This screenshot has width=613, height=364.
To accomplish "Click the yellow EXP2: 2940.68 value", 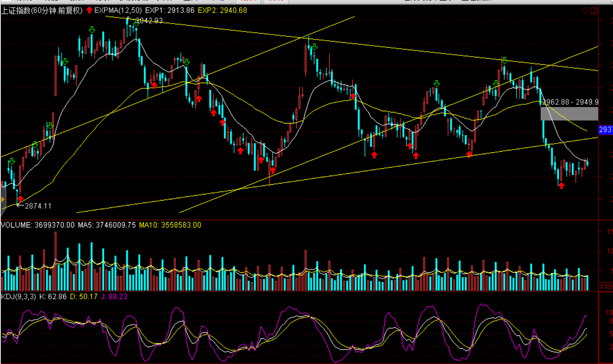I will coord(222,11).
